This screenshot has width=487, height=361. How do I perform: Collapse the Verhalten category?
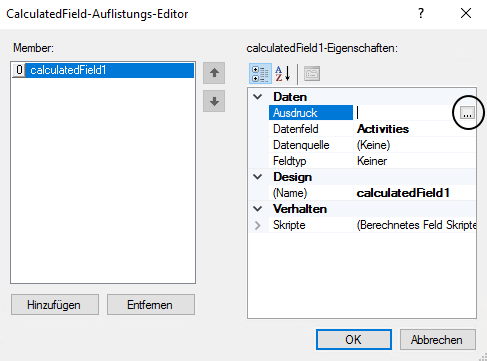258,209
